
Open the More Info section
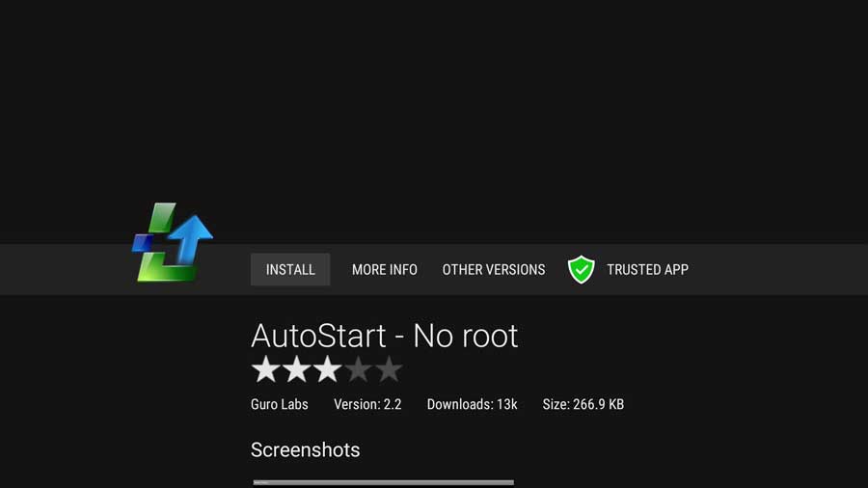pos(385,269)
